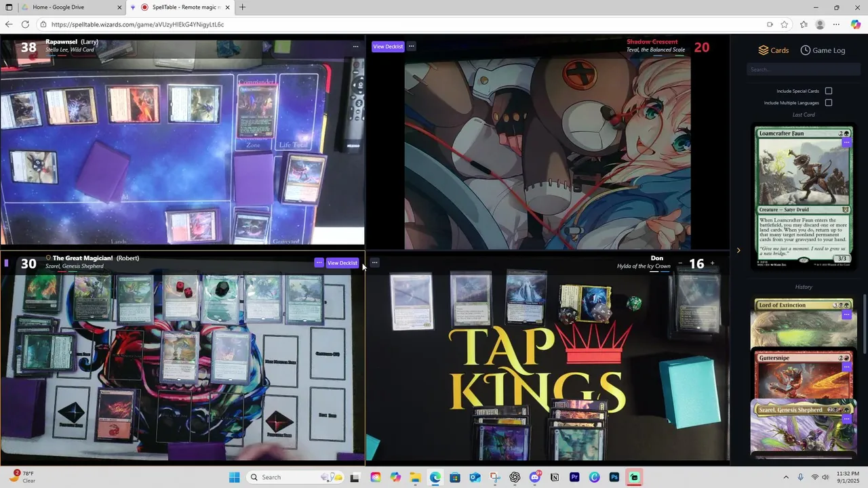Open Photoshop from taskbar
The width and height of the screenshot is (868, 488).
pos(614,477)
